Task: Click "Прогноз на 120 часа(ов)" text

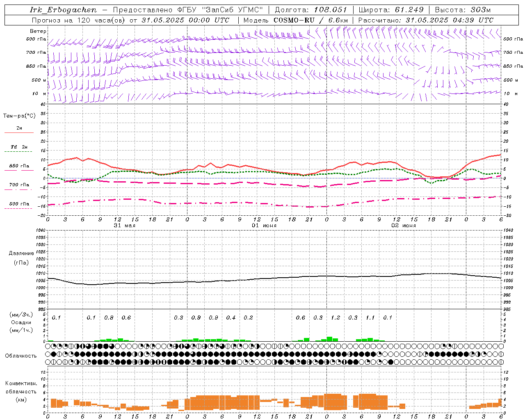Action: (79, 20)
